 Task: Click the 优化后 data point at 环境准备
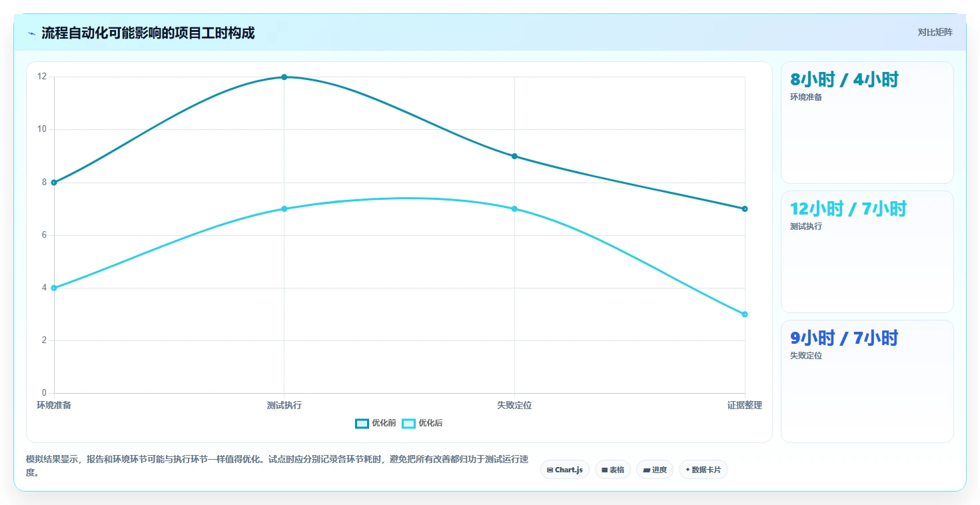pyautogui.click(x=54, y=288)
